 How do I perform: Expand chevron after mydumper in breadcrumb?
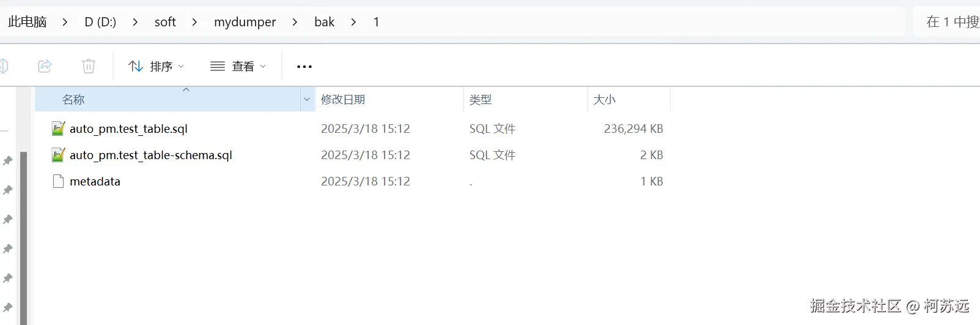point(295,22)
